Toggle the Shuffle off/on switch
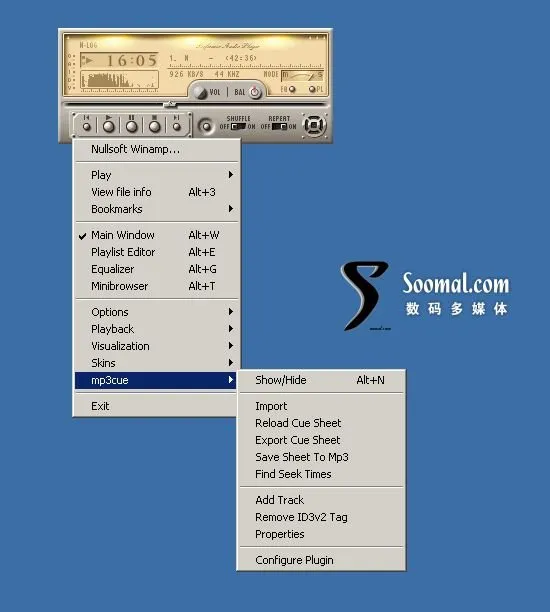The image size is (550, 612). (238, 126)
